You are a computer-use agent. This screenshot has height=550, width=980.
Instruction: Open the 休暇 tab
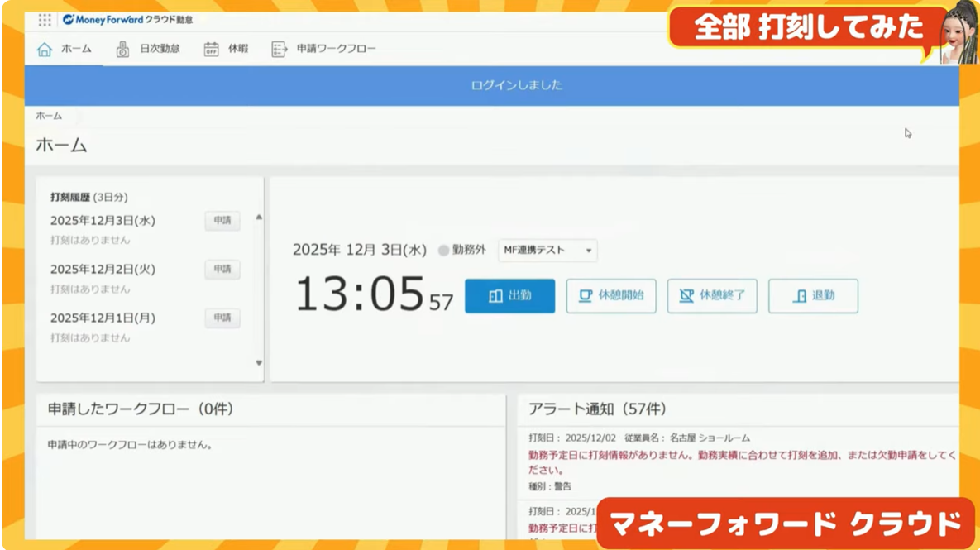(x=227, y=49)
